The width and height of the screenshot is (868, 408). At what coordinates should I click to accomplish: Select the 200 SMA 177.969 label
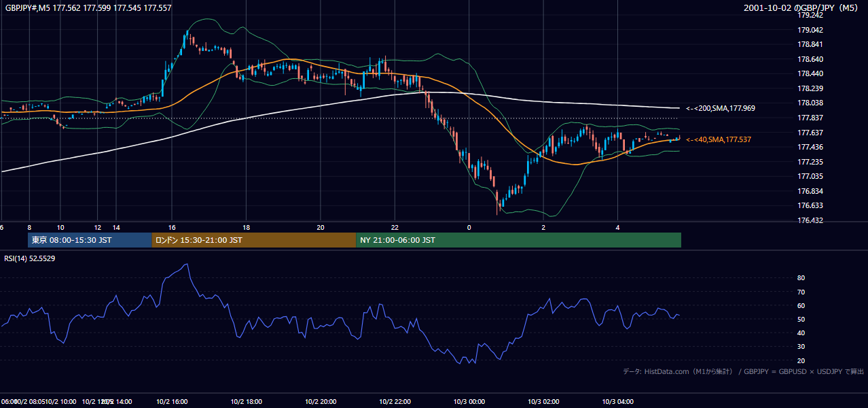click(721, 108)
